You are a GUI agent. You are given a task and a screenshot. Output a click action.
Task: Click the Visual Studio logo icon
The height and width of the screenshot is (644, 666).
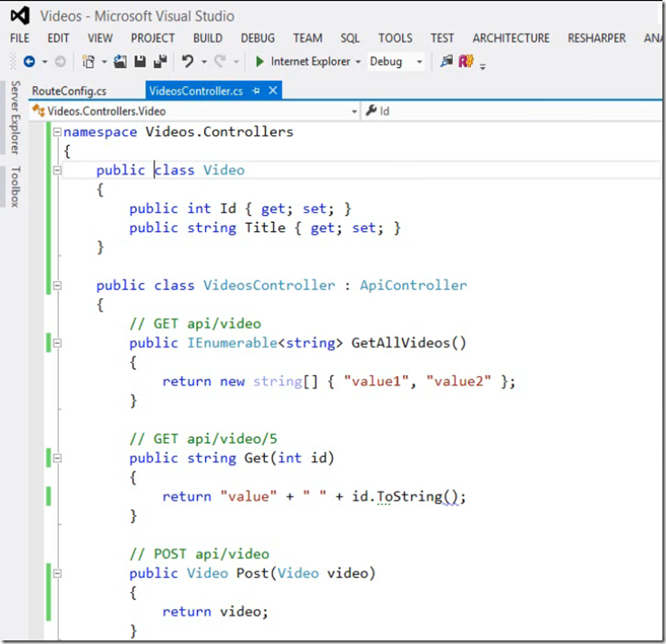(20, 16)
